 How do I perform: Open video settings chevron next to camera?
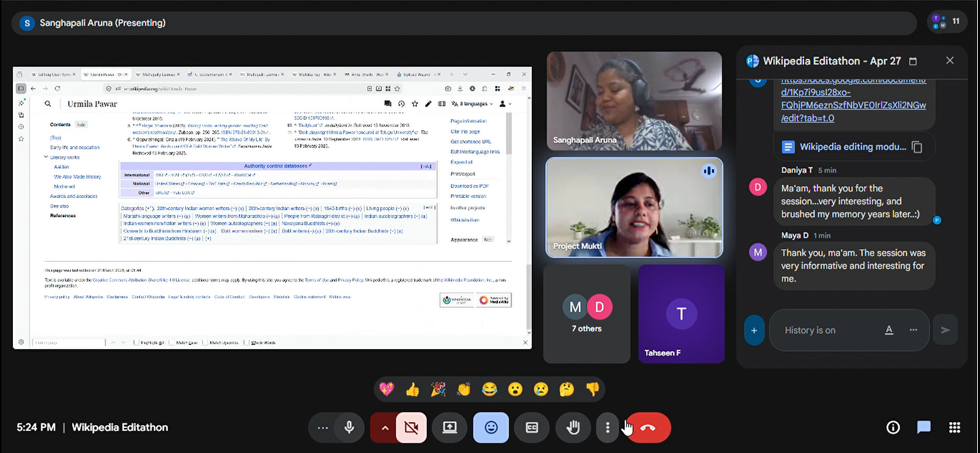pos(385,428)
